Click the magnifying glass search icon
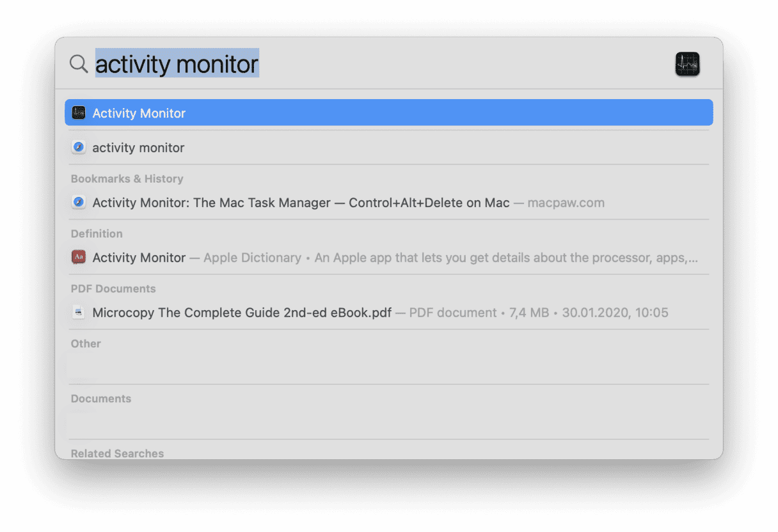 click(x=79, y=64)
